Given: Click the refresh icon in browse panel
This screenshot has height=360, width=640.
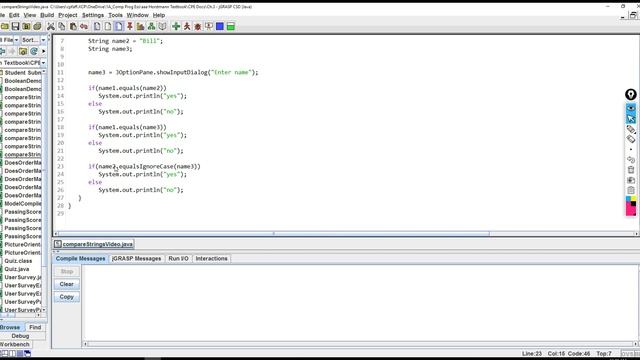Looking at the screenshot, I should tap(34, 51).
